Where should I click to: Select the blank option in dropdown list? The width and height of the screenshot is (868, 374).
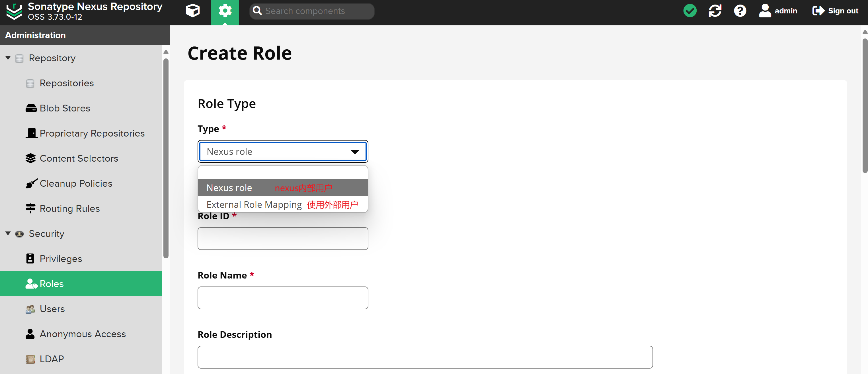coord(283,172)
